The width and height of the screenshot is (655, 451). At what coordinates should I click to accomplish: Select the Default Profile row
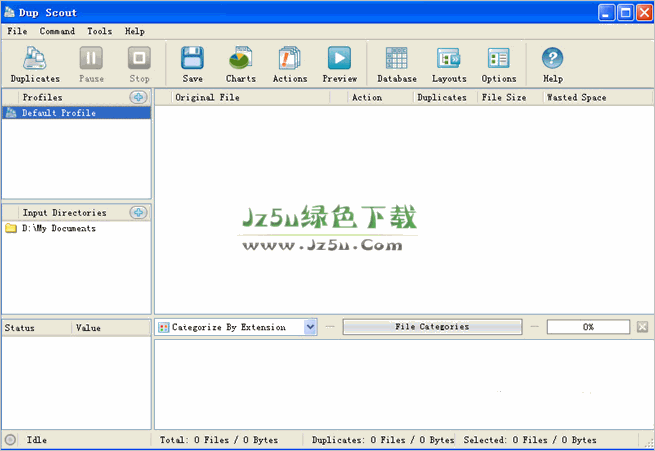click(76, 113)
